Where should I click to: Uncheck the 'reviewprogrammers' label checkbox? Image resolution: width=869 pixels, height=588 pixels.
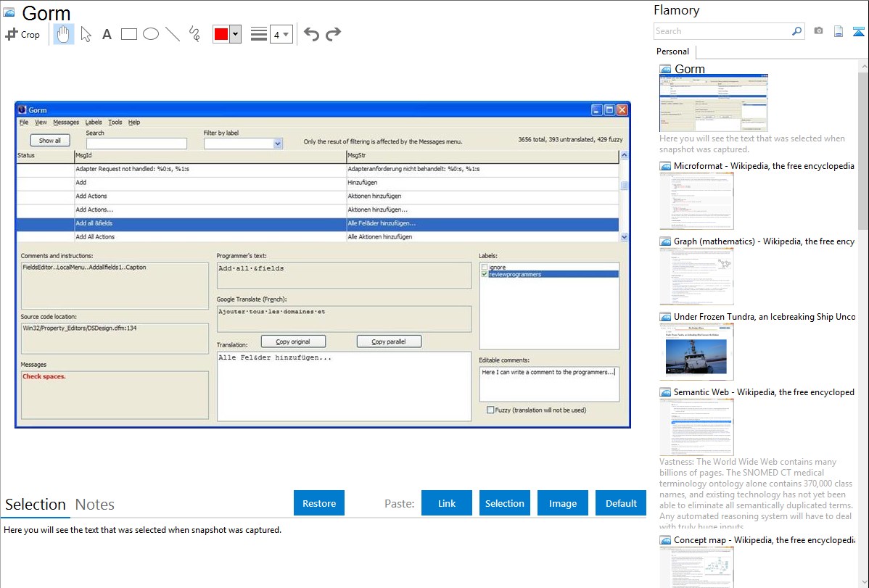tap(485, 274)
